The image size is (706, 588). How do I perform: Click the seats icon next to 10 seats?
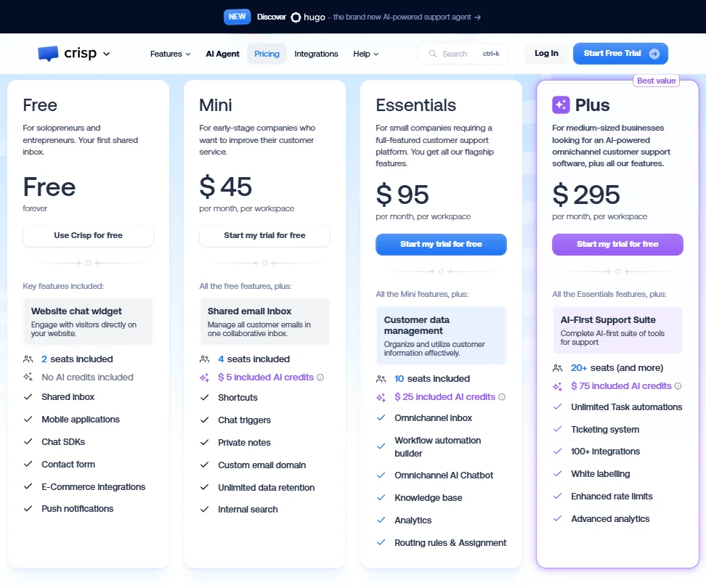[381, 379]
